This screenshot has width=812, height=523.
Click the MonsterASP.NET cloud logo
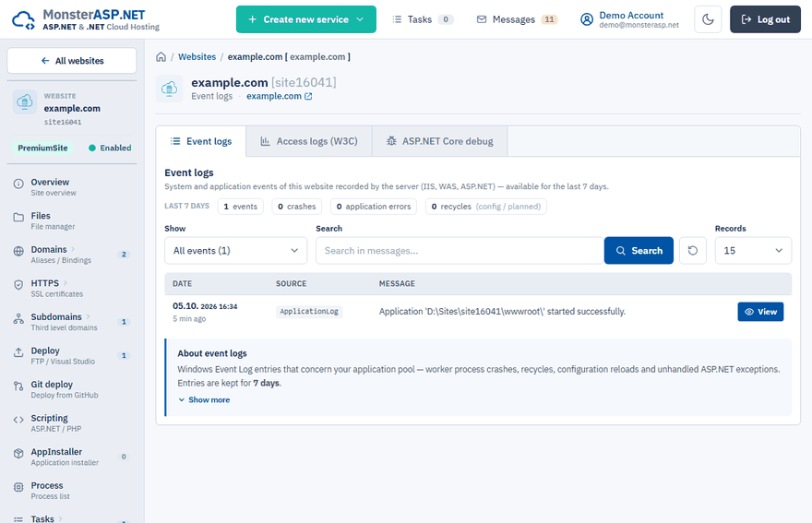click(x=23, y=20)
